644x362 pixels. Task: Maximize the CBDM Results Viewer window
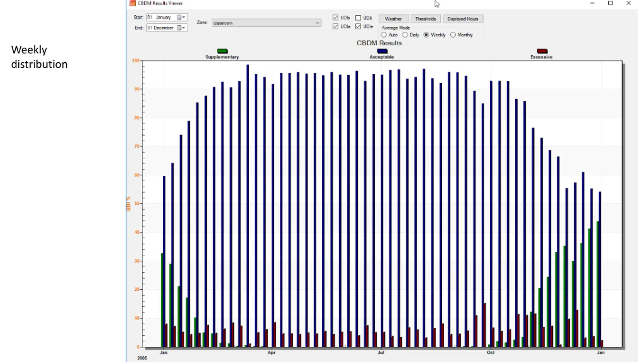click(x=610, y=3)
